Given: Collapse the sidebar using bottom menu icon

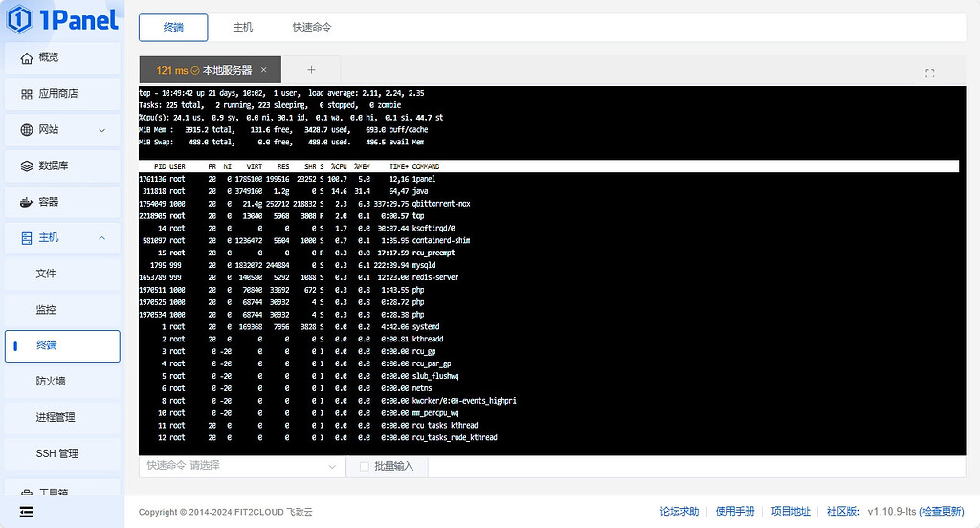Looking at the screenshot, I should click(27, 512).
